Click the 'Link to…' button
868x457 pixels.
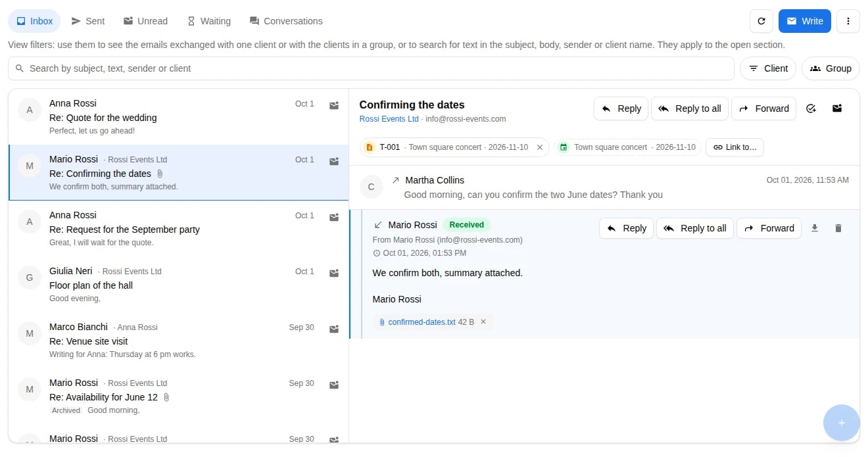click(x=735, y=147)
